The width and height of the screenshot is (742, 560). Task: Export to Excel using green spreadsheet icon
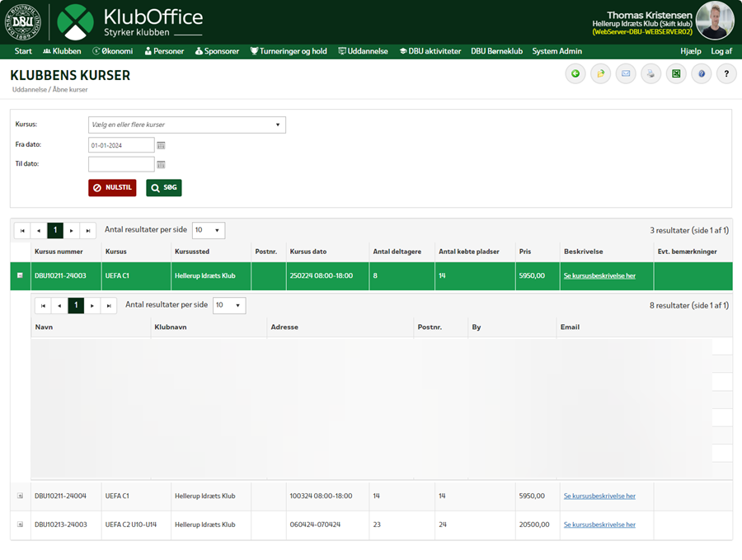[x=676, y=74]
